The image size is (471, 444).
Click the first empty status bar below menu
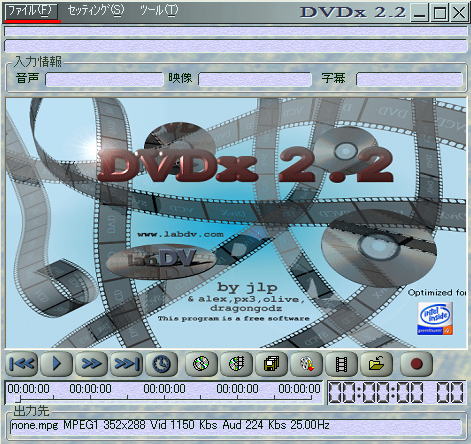coord(236,32)
